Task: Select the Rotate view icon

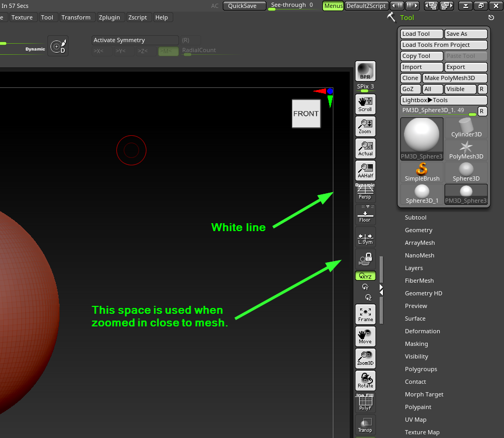Action: [x=365, y=381]
